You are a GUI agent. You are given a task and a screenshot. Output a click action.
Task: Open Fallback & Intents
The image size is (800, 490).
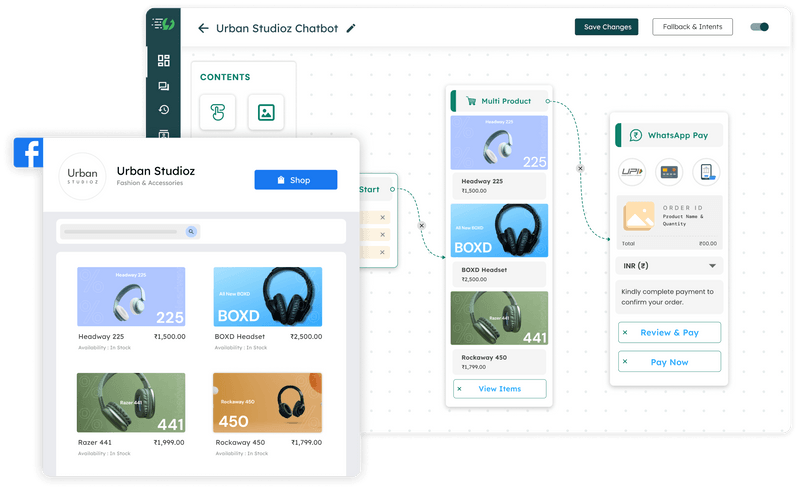coord(692,27)
